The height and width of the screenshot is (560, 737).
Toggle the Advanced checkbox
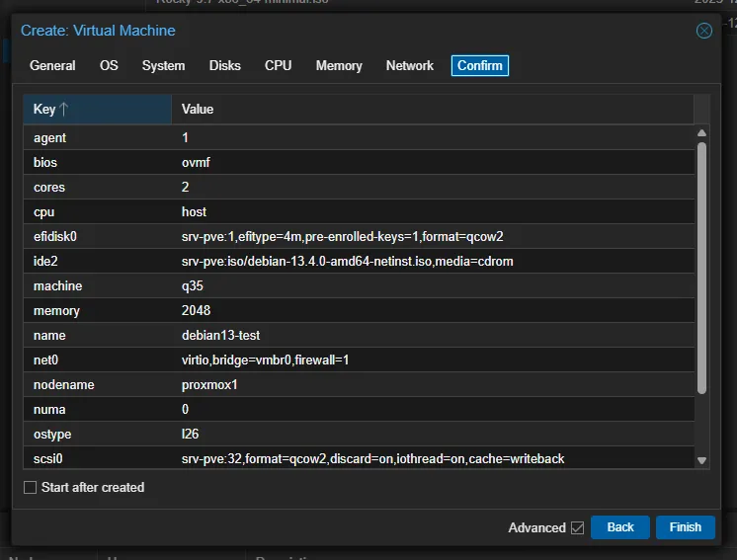point(577,527)
